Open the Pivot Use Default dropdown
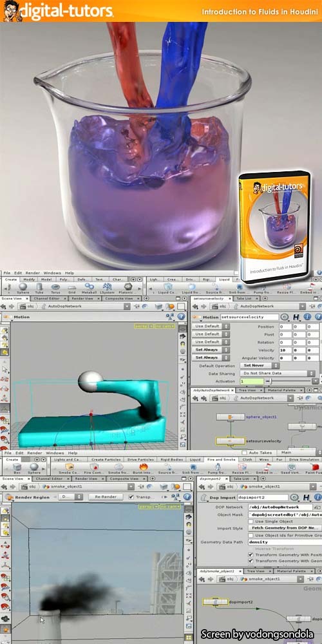Screen dimensions: 322x644 tap(211, 334)
